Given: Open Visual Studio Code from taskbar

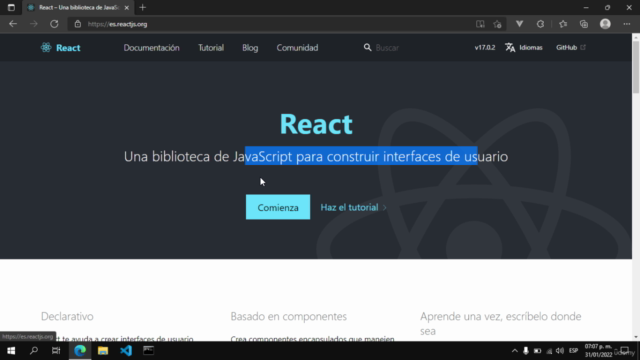Looking at the screenshot, I should (126, 351).
